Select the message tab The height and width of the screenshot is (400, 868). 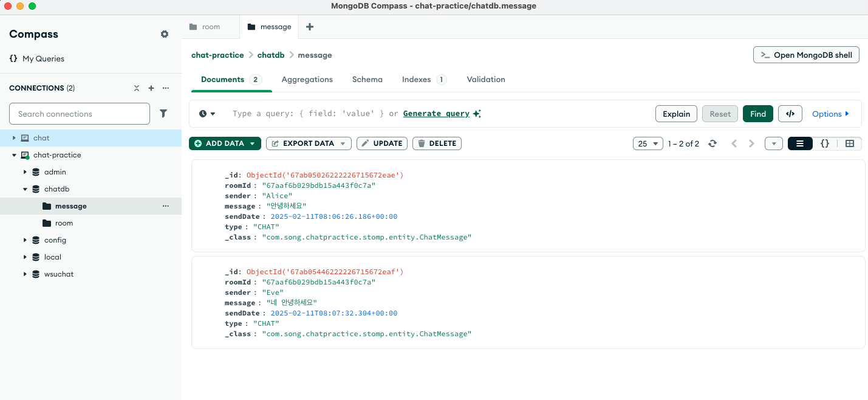pyautogui.click(x=270, y=27)
